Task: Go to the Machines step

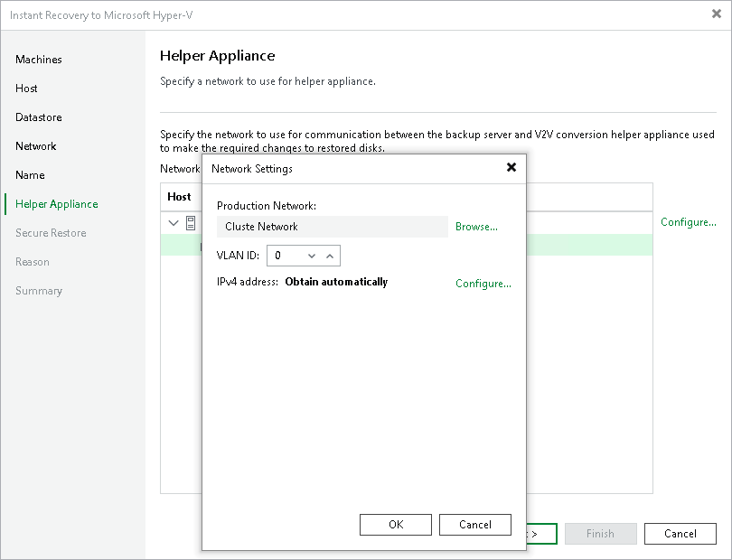Action: click(x=39, y=60)
